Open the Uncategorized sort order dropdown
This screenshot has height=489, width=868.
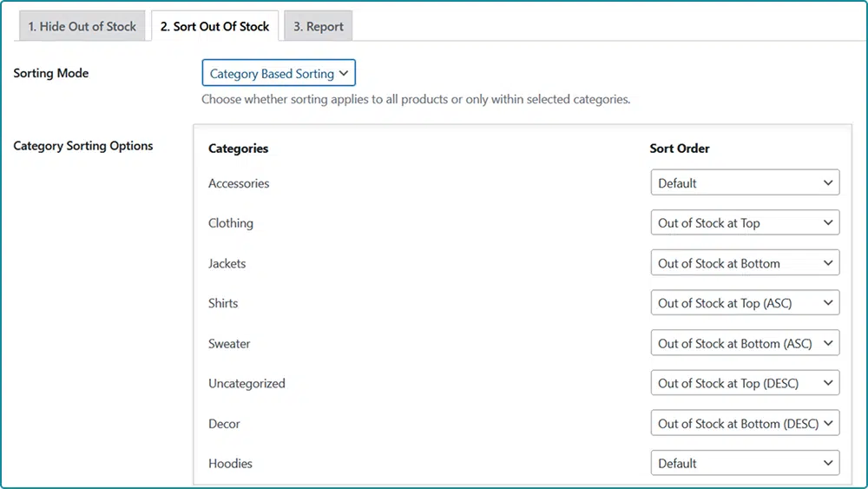click(745, 383)
